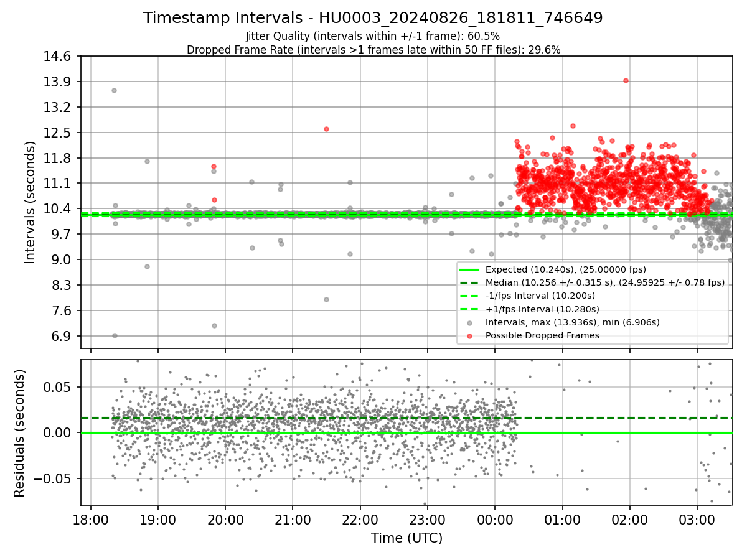Click the dark green dashed Median legend sample
Screen dimensions: 747x560
[469, 282]
